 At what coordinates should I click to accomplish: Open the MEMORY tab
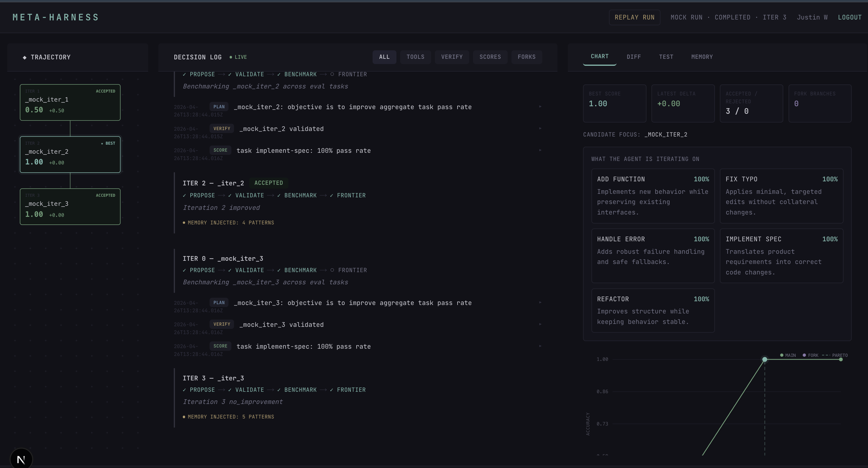702,57
